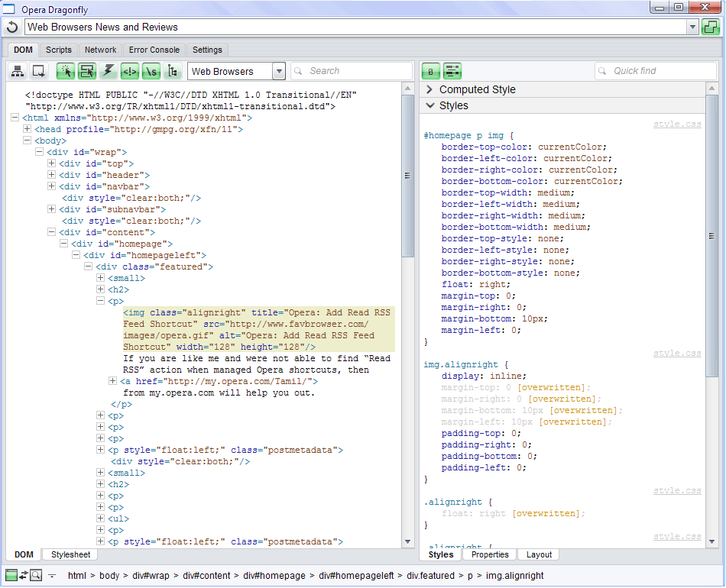
Task: Click the second green icon in Styles toolbar
Action: 452,71
